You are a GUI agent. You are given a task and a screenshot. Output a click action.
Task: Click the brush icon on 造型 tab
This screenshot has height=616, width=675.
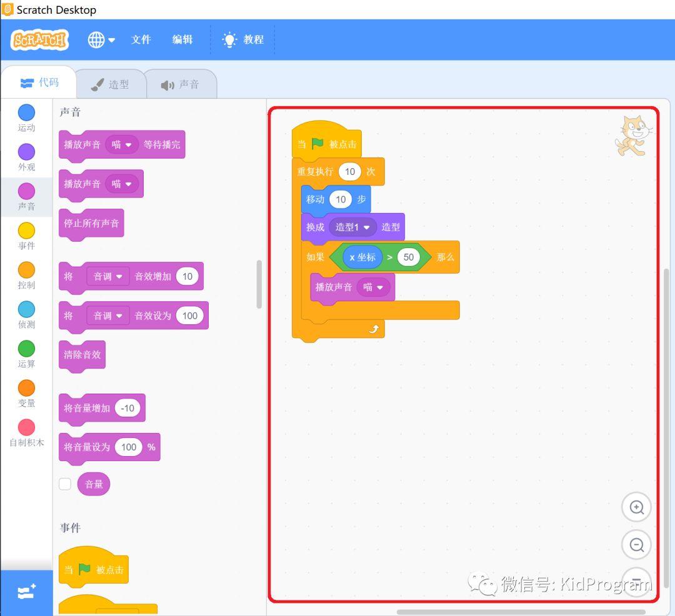click(97, 85)
